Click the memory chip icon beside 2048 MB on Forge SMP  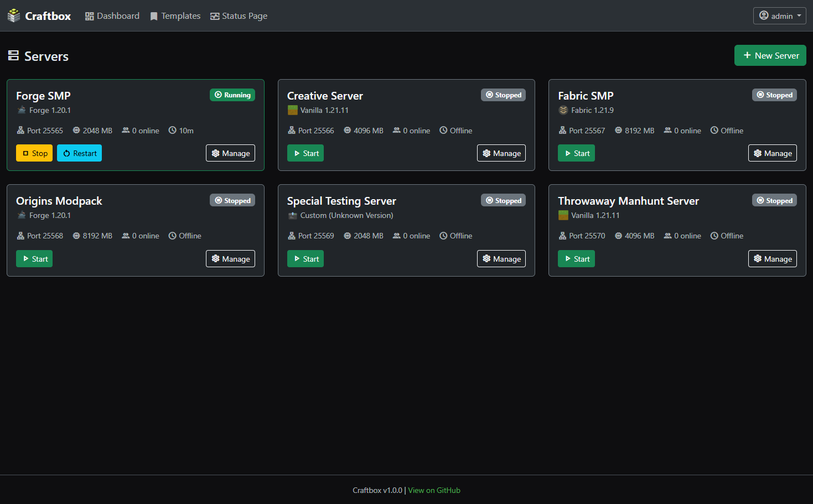(x=76, y=131)
